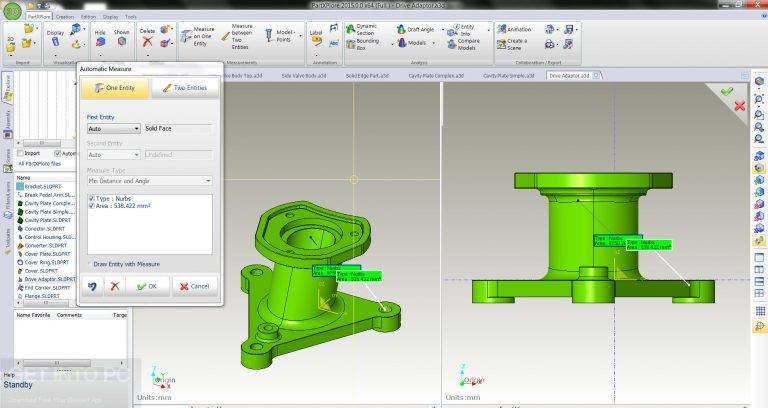
Task: Click the red cancel cross in viewport
Action: [740, 105]
